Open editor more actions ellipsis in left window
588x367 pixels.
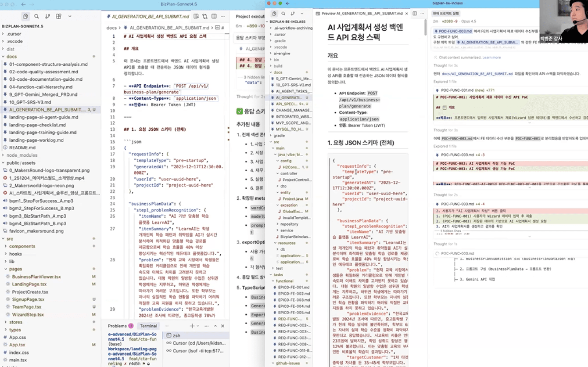point(223,16)
